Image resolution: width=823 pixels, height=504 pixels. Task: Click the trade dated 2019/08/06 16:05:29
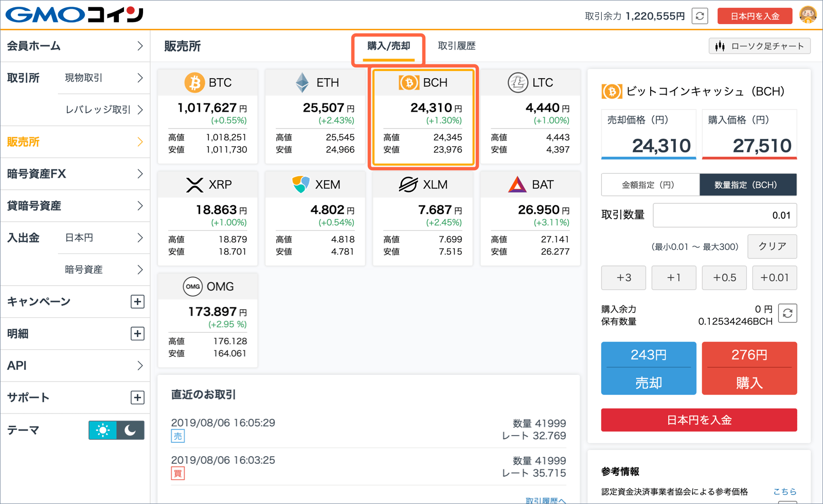[223, 423]
